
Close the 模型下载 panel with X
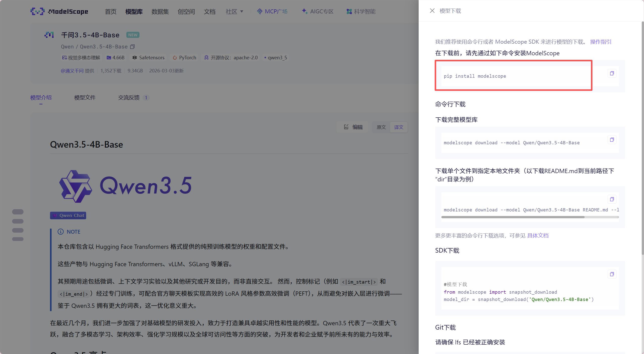coord(432,11)
